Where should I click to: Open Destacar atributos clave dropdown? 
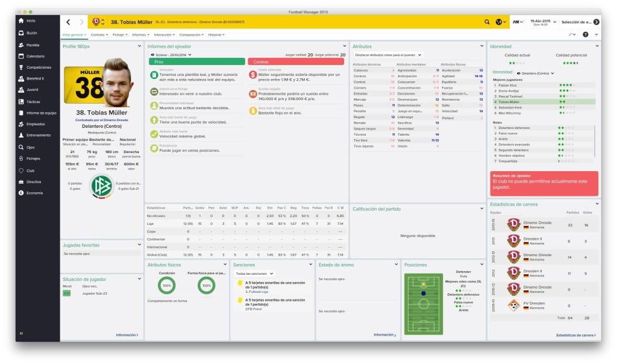(x=388, y=55)
